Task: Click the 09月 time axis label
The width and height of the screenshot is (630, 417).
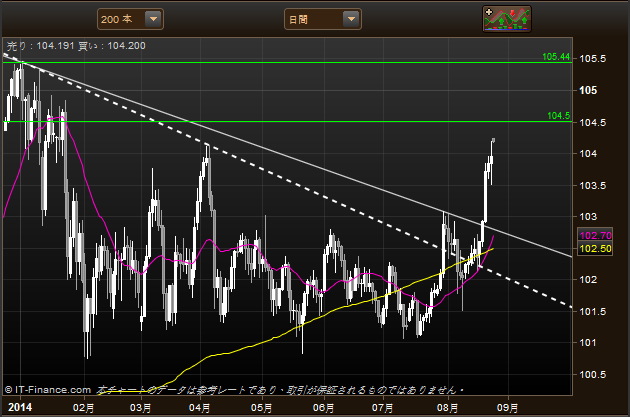Action: [x=507, y=408]
